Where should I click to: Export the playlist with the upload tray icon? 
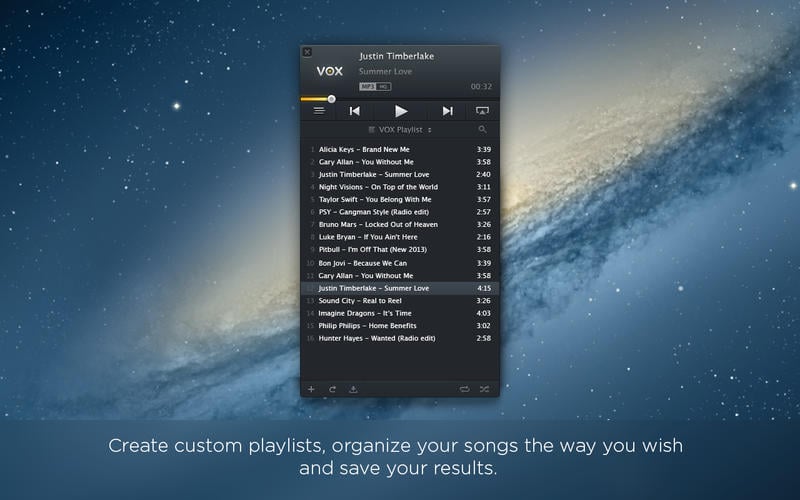[x=353, y=389]
